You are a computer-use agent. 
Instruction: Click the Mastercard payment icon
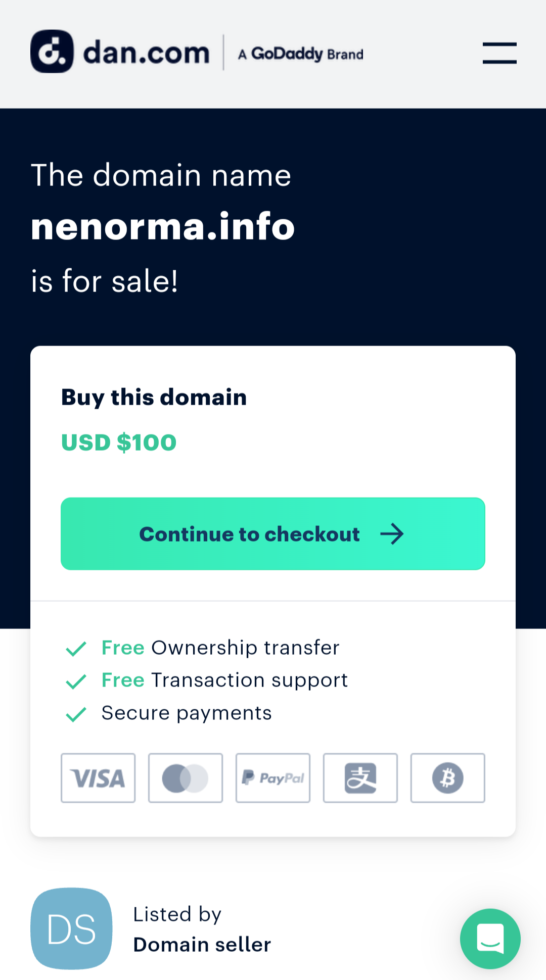pos(186,778)
